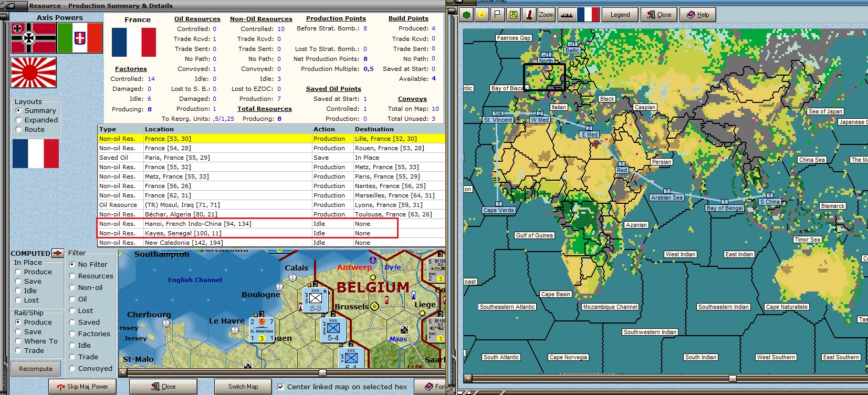Screen dimensions: 868x395
Task: Click the Antwerp port anchor symbol
Action: tap(373, 260)
